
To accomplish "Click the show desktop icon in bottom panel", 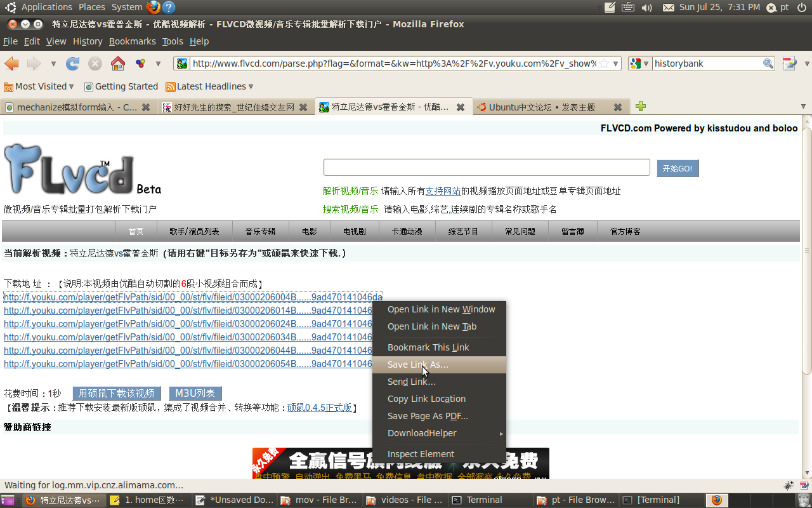I will pos(8,500).
